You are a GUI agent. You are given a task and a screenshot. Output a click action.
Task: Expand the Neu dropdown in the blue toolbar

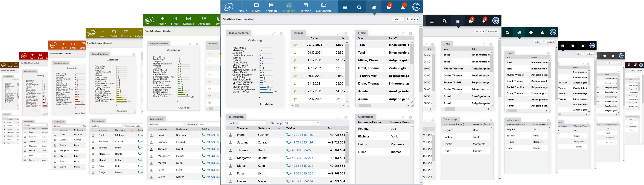click(x=243, y=8)
